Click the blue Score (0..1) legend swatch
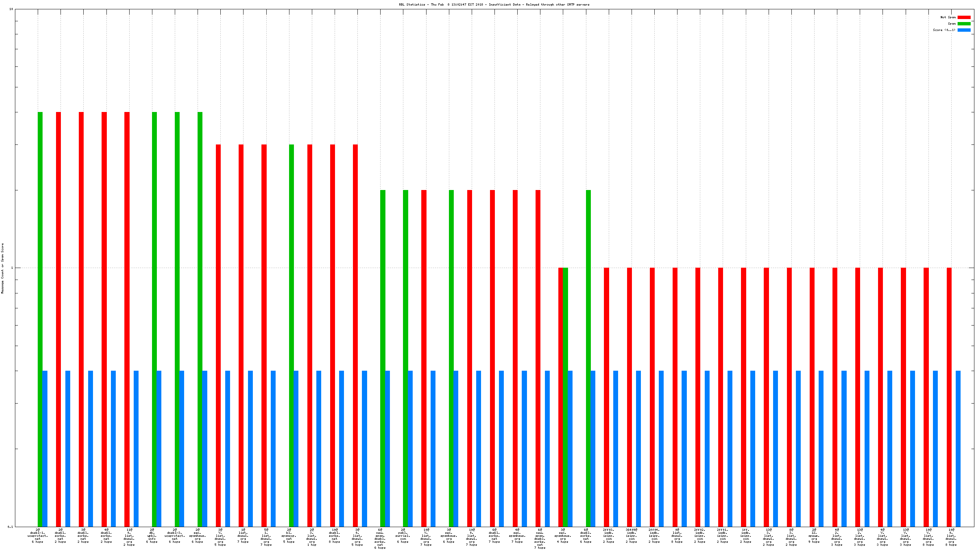This screenshot has width=980, height=551. tap(964, 30)
